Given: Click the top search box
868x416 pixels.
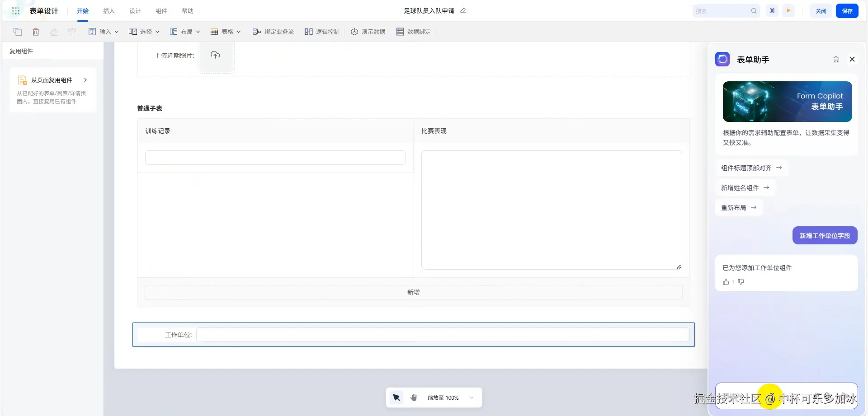Looking at the screenshot, I should pos(726,11).
